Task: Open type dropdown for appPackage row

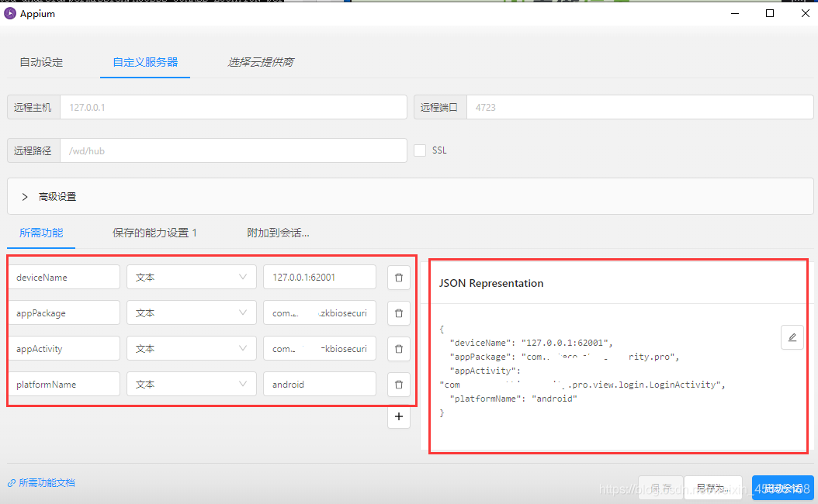Action: [192, 312]
